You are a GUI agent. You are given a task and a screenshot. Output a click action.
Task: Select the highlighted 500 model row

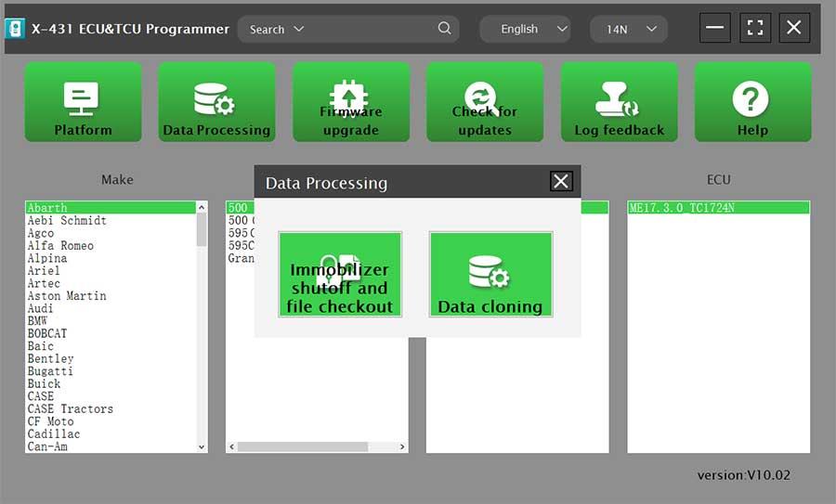(240, 207)
